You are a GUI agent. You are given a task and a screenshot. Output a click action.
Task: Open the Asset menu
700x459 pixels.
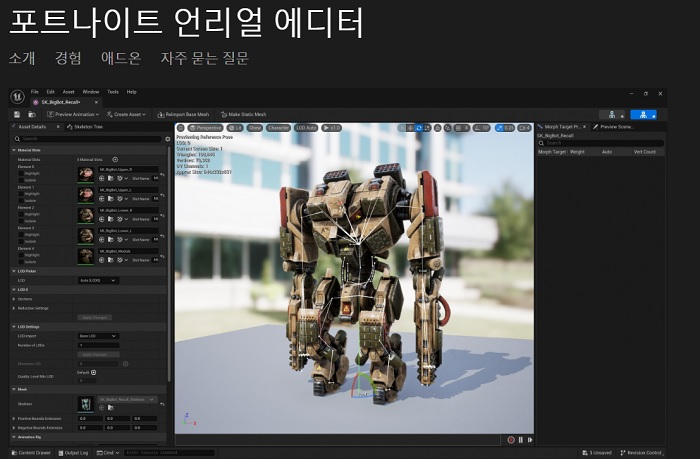(68, 92)
